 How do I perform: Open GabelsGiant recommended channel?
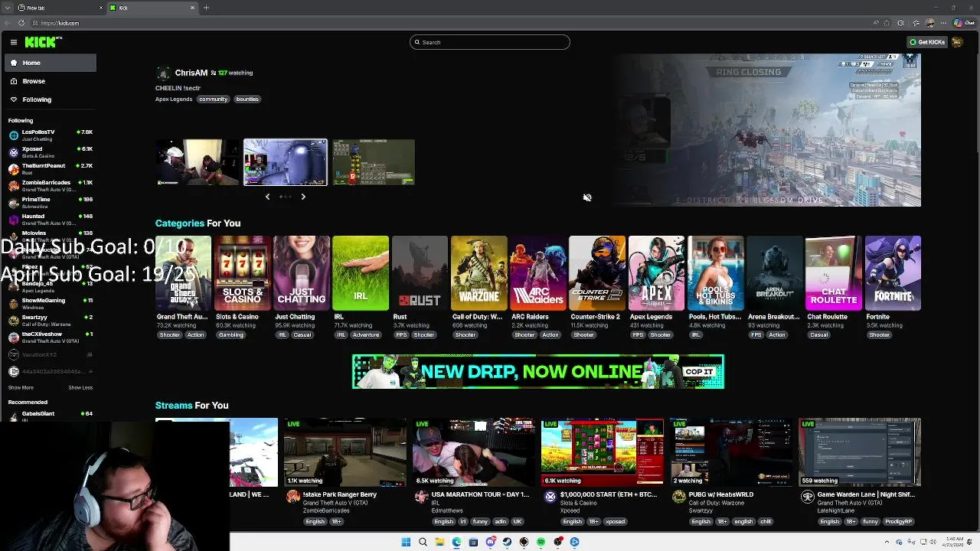point(51,416)
